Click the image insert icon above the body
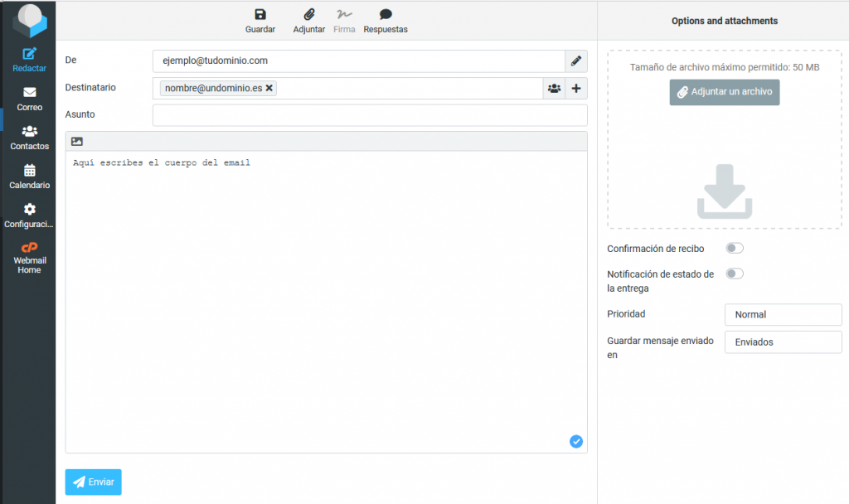Screen dimensions: 849x504 77,142
